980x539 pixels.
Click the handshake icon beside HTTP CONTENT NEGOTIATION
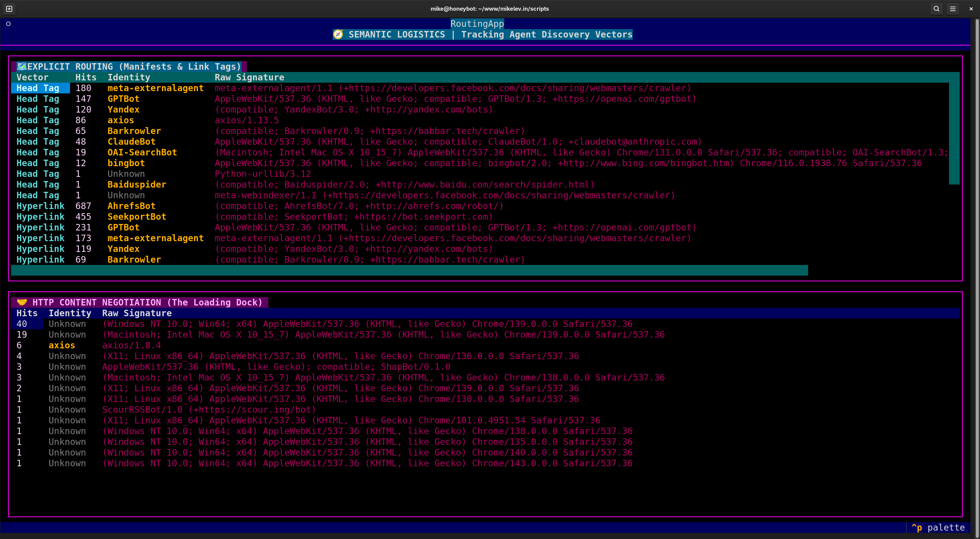(x=22, y=302)
